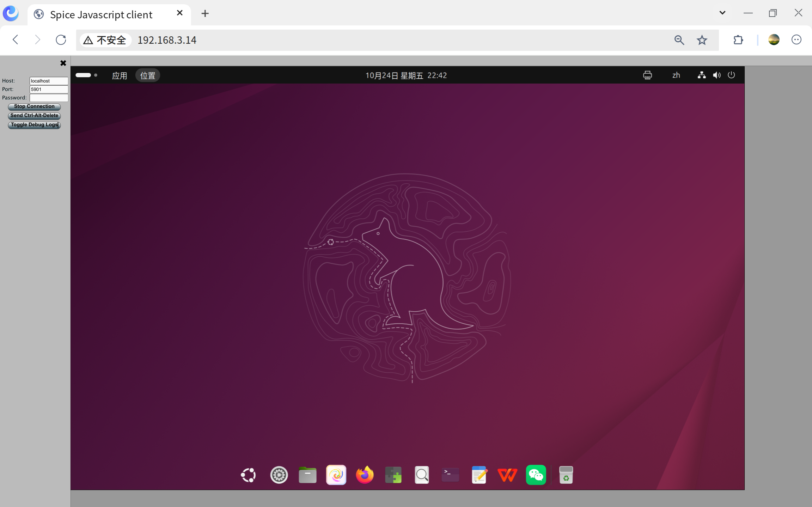Expand the browser tab search chevron

pyautogui.click(x=722, y=13)
